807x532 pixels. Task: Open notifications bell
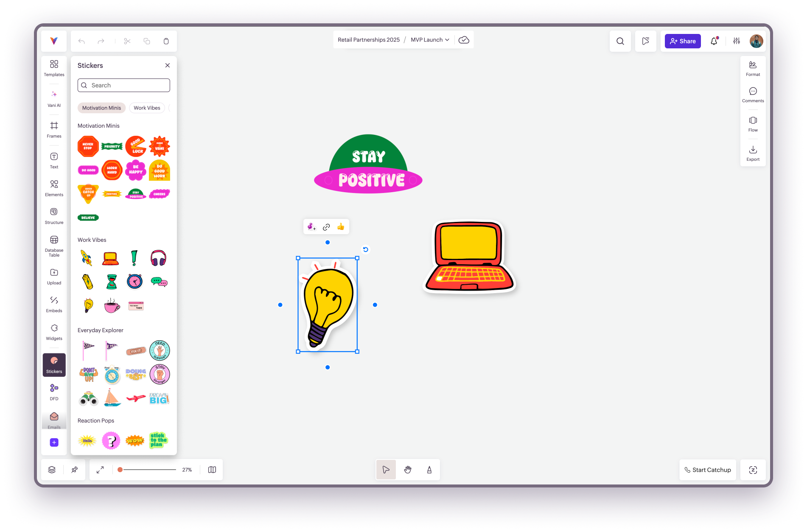pyautogui.click(x=714, y=41)
